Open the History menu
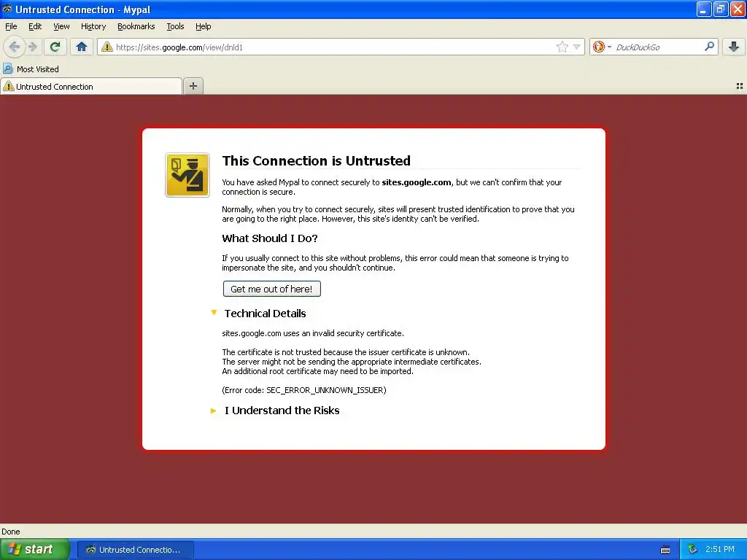 (93, 26)
